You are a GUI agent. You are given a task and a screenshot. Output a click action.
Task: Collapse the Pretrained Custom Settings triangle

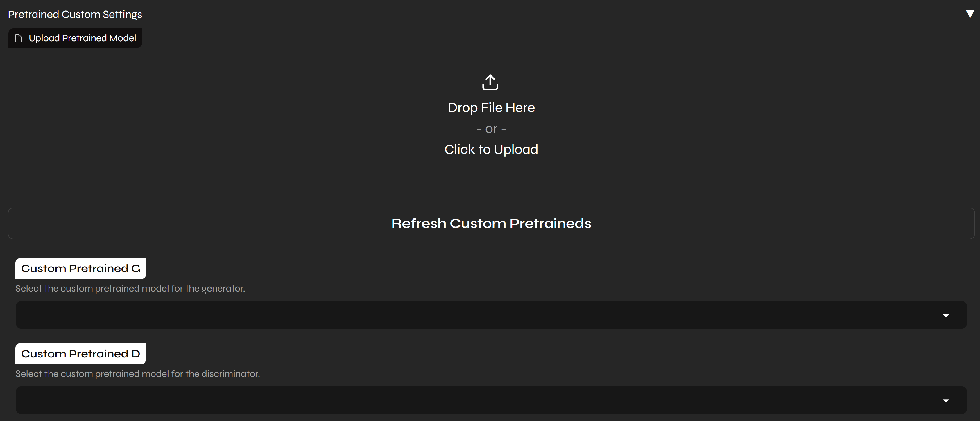[x=970, y=14]
